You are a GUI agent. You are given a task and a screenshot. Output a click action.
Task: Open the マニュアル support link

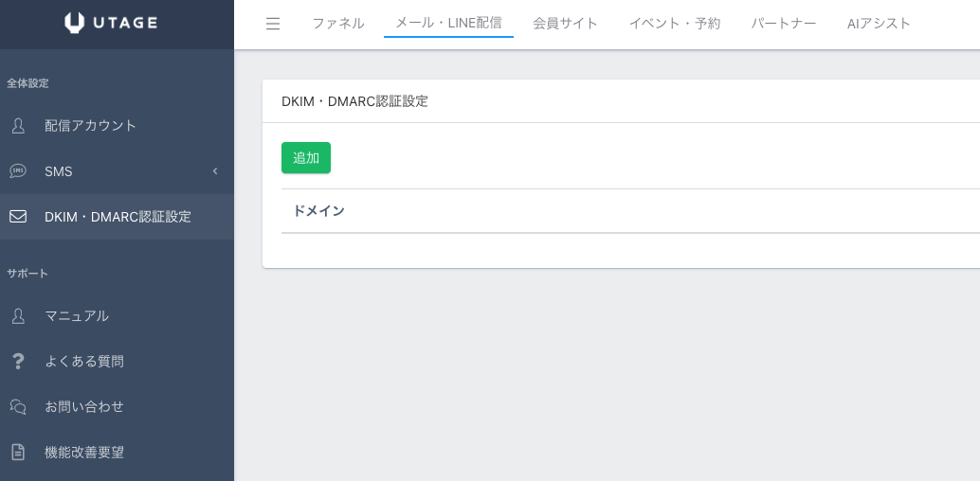(117, 315)
